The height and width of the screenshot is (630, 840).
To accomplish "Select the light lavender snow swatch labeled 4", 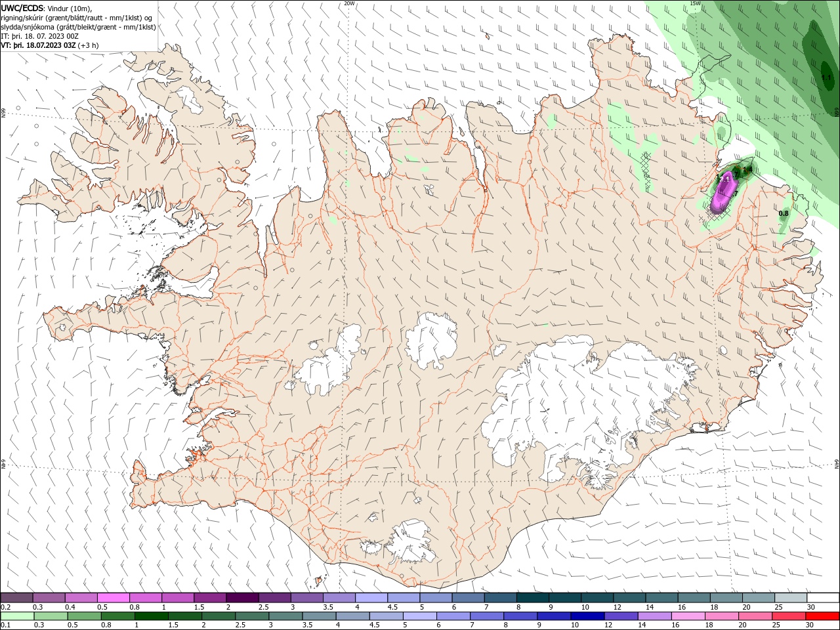I will point(371,598).
